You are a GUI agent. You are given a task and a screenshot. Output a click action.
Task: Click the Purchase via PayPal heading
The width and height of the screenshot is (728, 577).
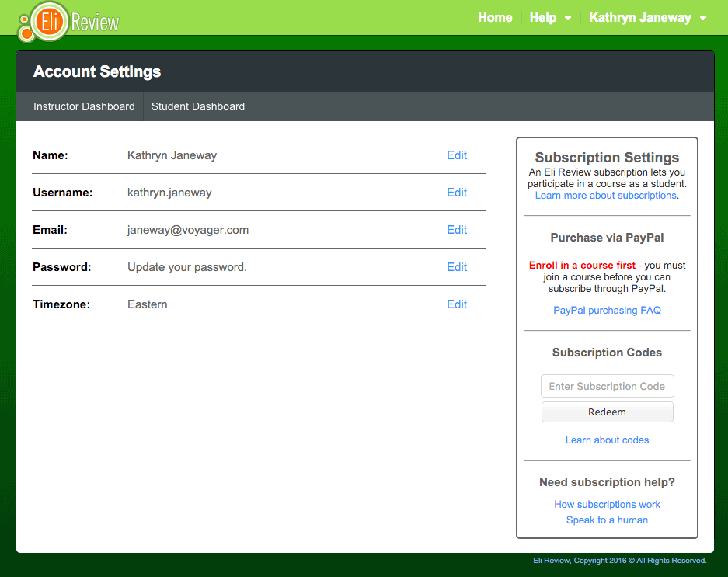[x=607, y=238]
